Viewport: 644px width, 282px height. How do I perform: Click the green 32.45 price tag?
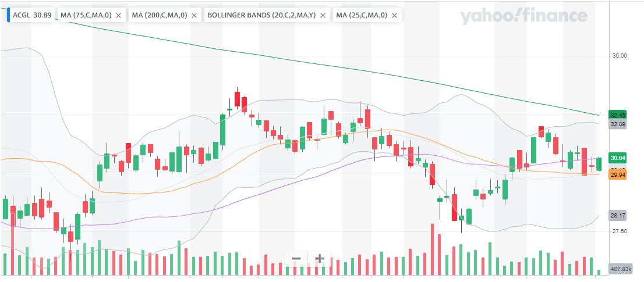[x=617, y=115]
